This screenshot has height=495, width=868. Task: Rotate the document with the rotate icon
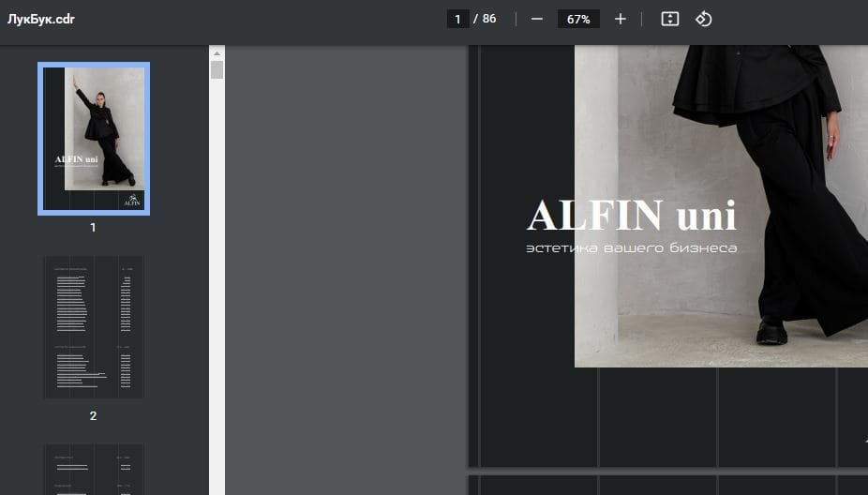(x=703, y=19)
